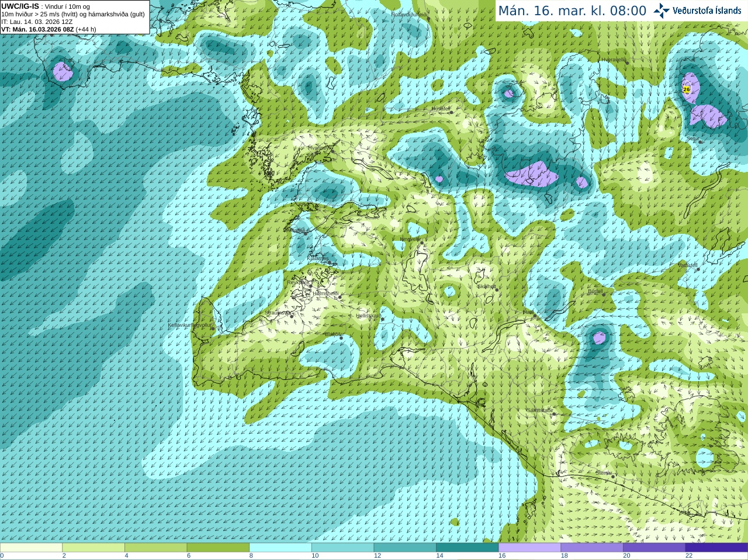Click the Hveravellir station label

coord(614,60)
